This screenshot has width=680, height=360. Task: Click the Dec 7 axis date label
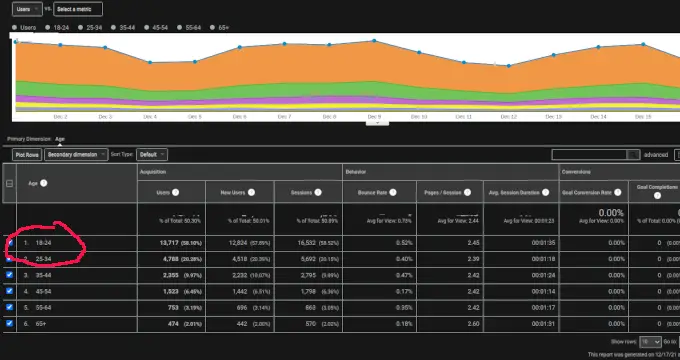284,117
